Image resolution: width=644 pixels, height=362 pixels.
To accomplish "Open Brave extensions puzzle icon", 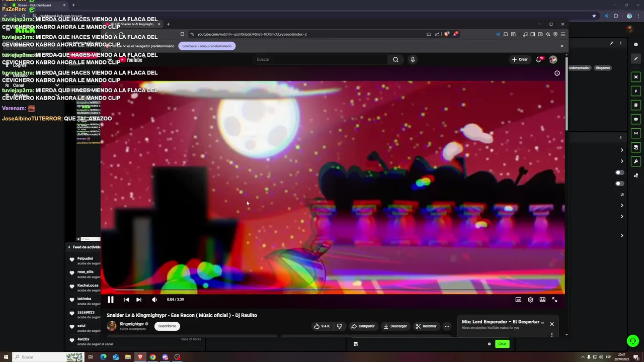I will [506, 34].
